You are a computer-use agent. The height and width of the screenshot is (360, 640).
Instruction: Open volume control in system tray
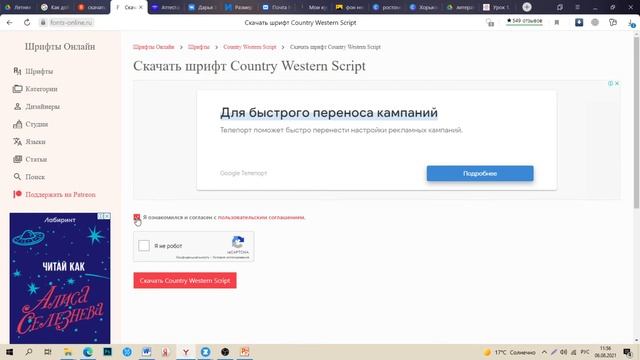(x=564, y=352)
